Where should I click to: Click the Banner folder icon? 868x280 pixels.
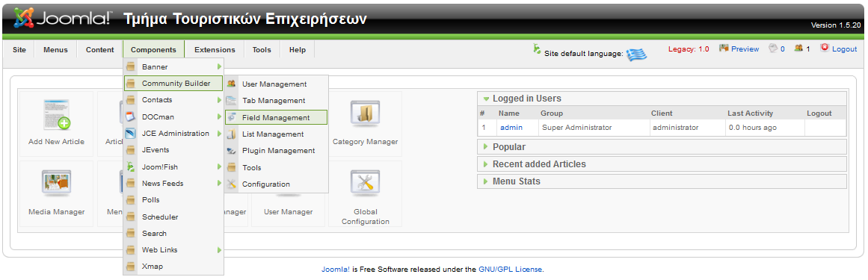(131, 67)
